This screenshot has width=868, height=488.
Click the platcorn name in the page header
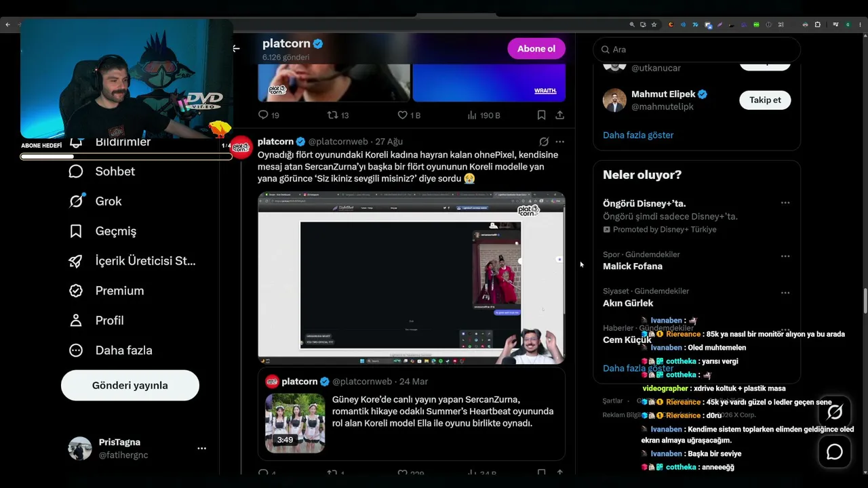(286, 43)
